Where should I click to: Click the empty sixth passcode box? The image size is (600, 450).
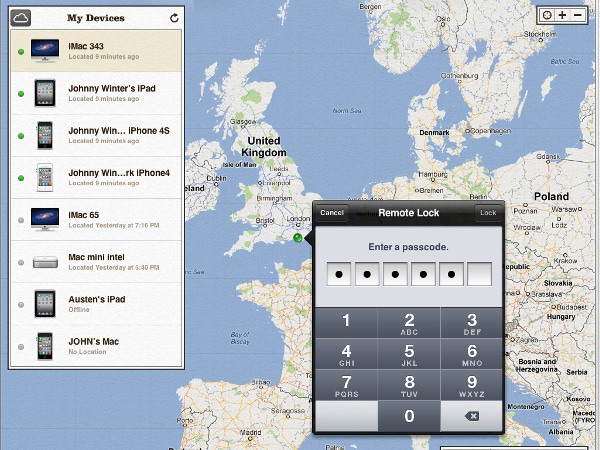pos(479,274)
